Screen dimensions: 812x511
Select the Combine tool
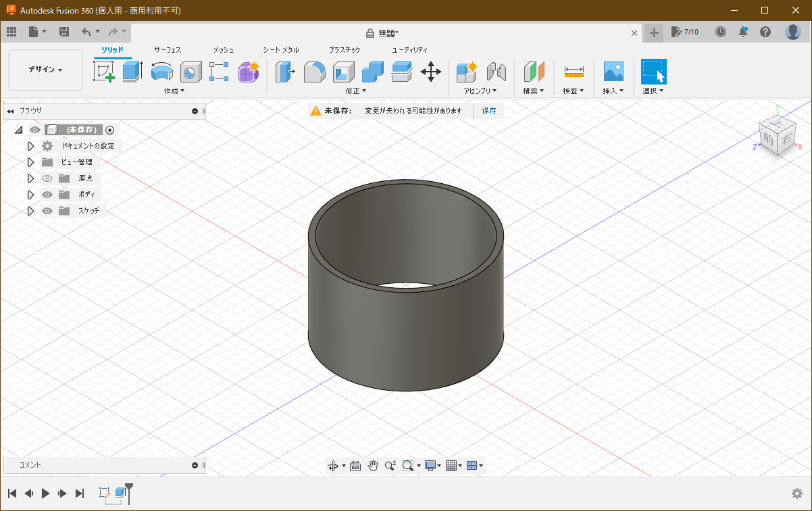click(x=373, y=71)
